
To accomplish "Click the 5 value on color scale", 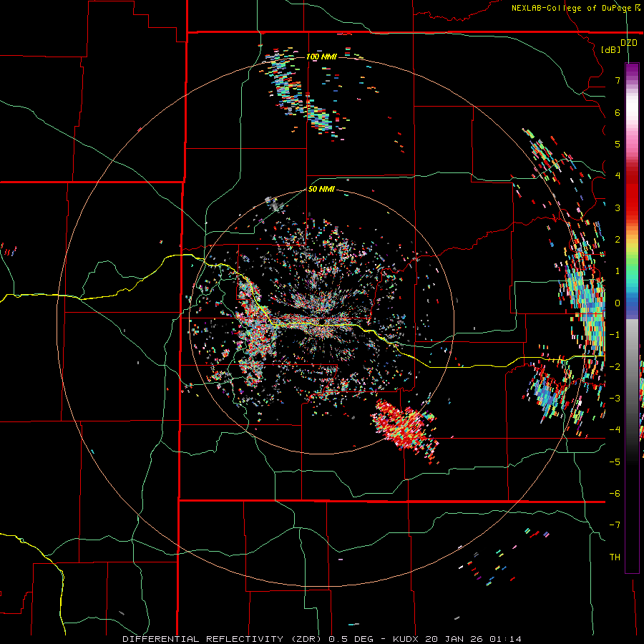I will tap(618, 144).
